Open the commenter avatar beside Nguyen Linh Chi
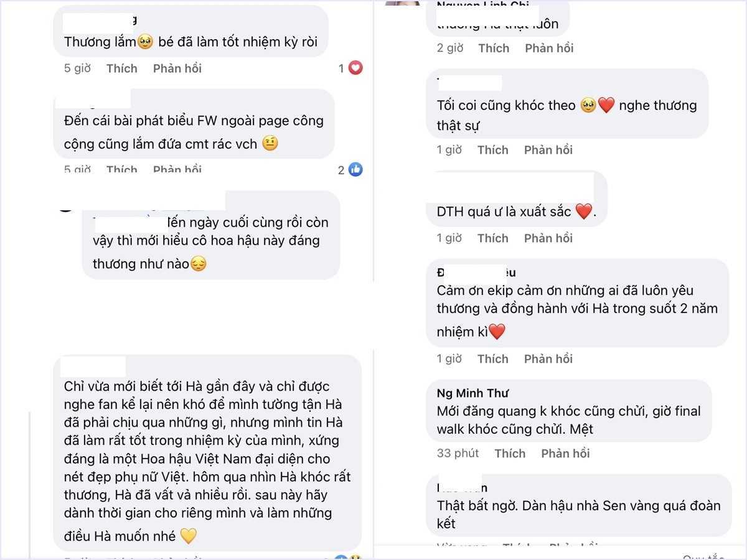Viewport: 747px width, 560px height. [402, 3]
